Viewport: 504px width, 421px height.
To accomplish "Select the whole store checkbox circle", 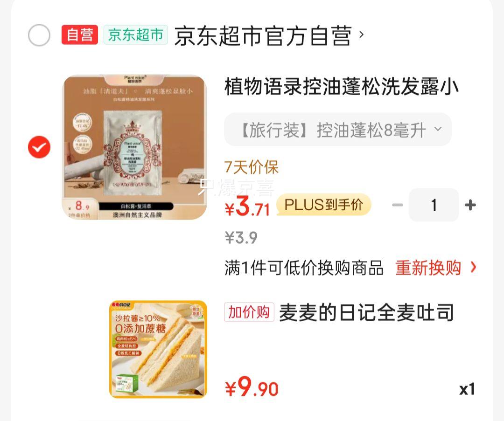I will tap(39, 35).
